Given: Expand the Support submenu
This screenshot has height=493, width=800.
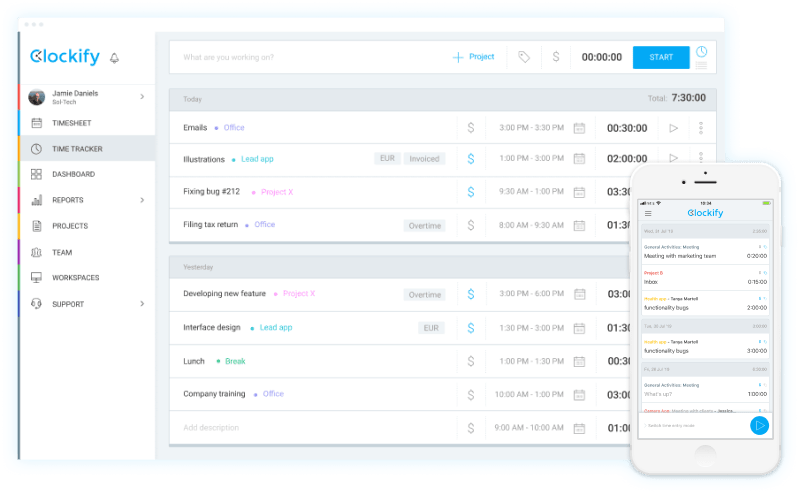Looking at the screenshot, I should [142, 304].
